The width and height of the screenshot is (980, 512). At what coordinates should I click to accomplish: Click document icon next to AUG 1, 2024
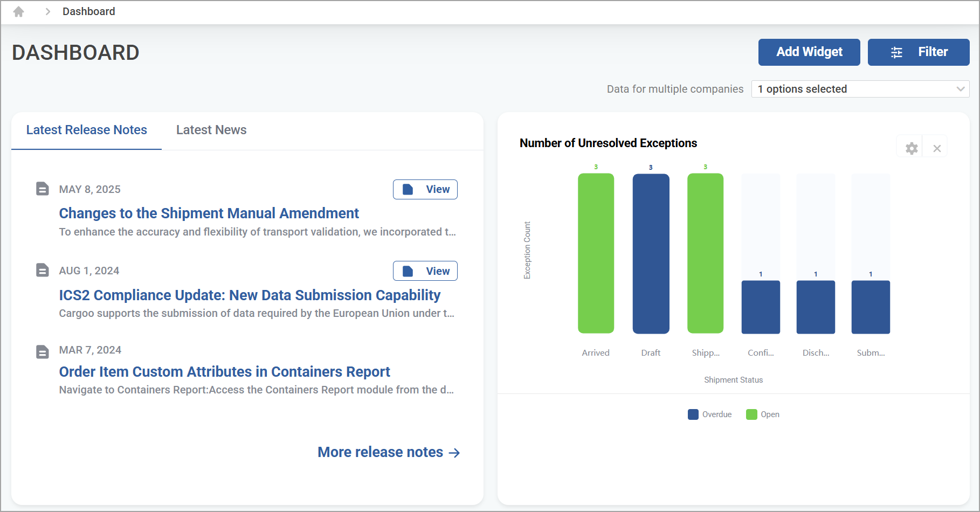[x=43, y=270]
